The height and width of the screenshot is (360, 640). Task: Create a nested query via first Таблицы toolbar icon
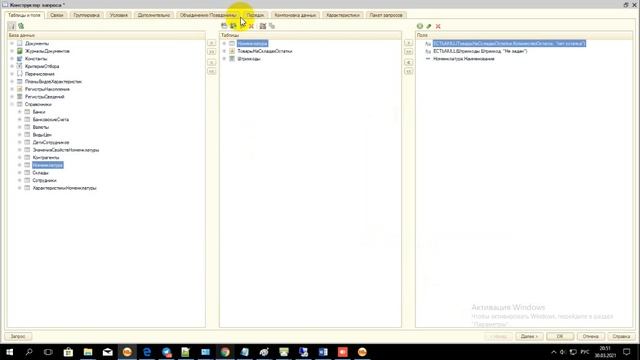tap(224, 26)
